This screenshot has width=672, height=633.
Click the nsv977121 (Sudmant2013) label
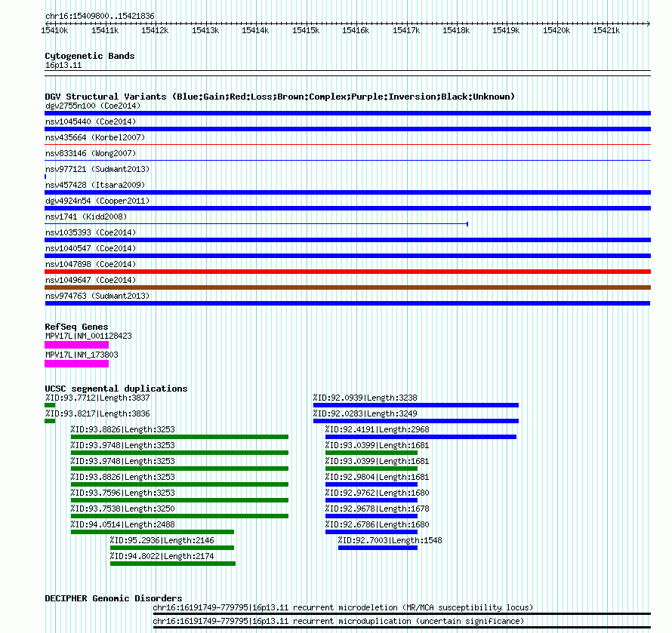97,169
